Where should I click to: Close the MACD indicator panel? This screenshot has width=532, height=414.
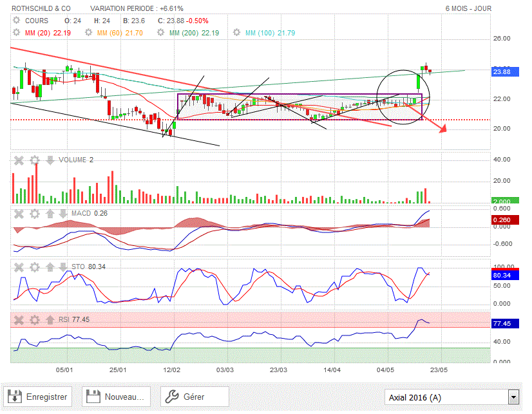(x=19, y=214)
